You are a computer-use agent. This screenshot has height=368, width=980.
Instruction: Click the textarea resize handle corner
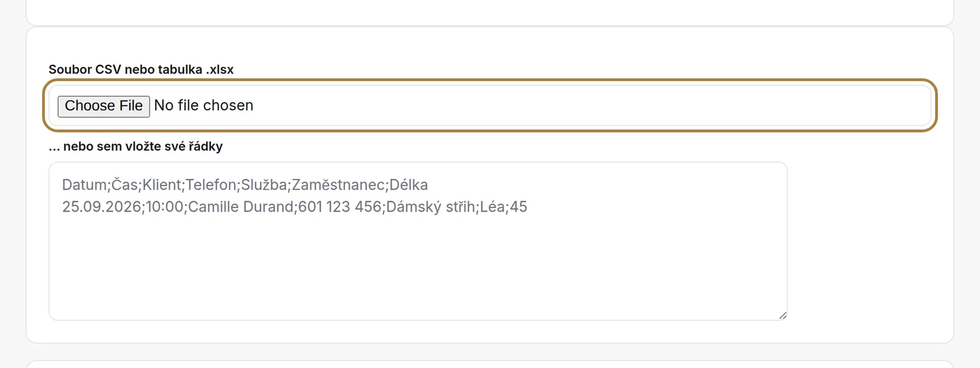pos(783,315)
